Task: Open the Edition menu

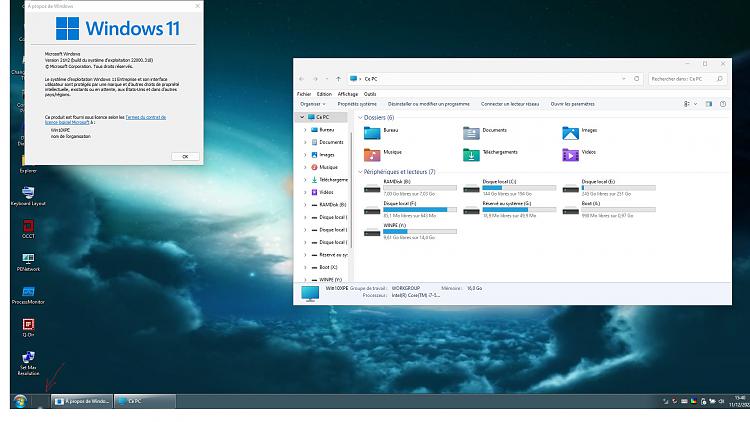Action: pos(324,94)
